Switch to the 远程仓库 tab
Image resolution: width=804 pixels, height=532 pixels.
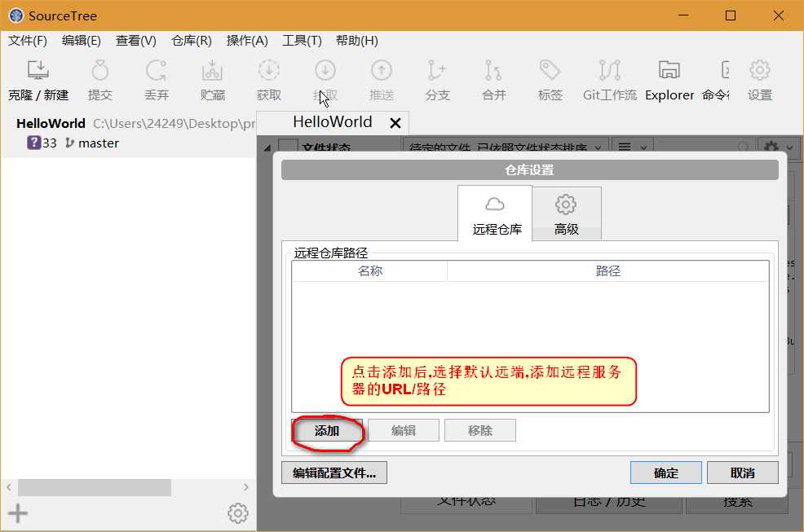click(x=495, y=213)
